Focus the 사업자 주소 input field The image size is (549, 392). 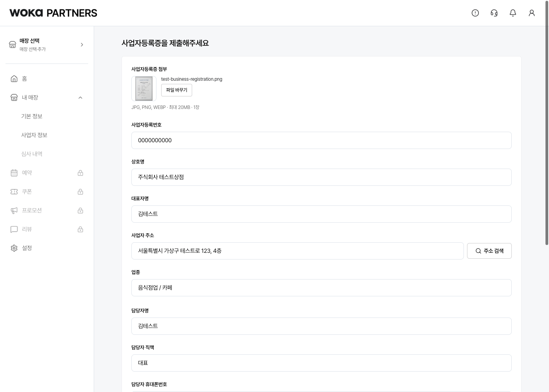[298, 251]
